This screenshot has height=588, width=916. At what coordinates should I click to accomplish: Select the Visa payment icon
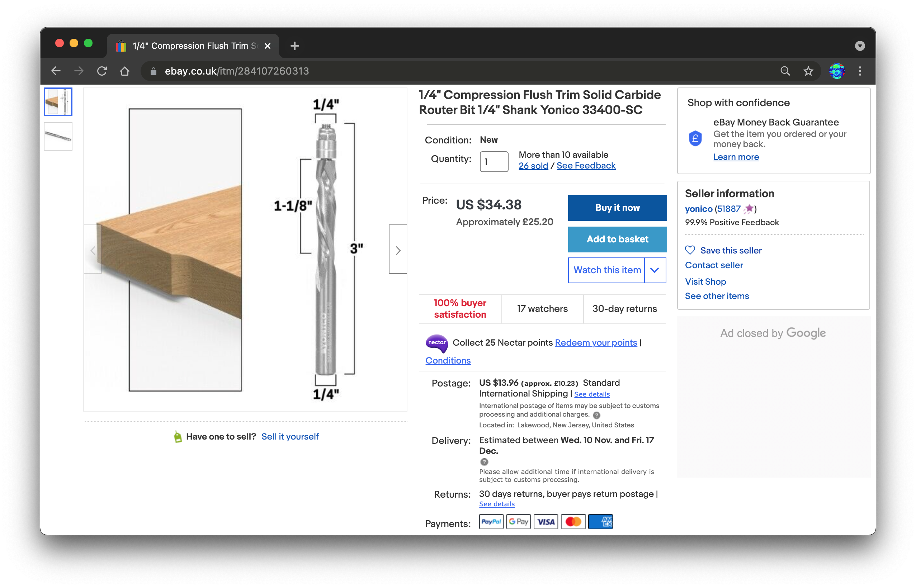pyautogui.click(x=546, y=522)
